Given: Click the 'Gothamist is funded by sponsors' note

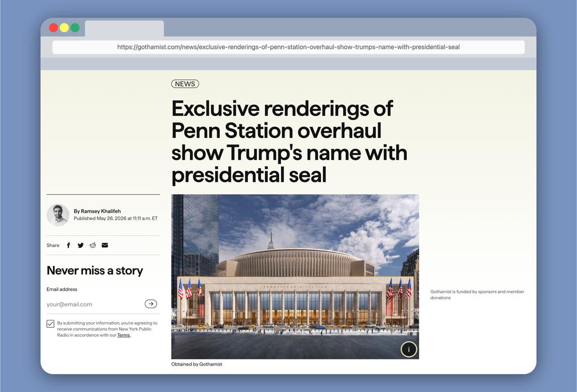Looking at the screenshot, I should [x=477, y=295].
